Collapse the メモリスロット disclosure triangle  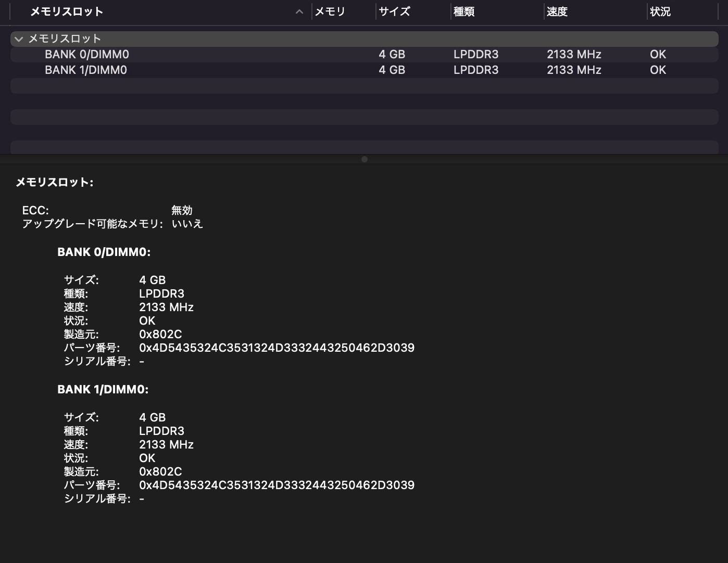click(19, 39)
